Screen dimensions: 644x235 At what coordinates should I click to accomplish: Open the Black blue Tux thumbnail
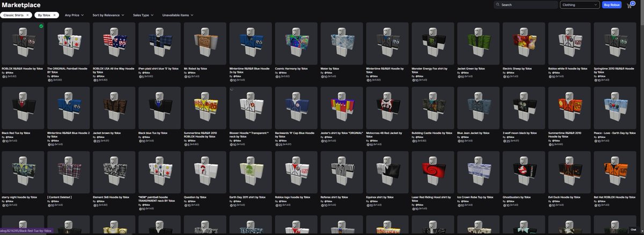coord(160,108)
